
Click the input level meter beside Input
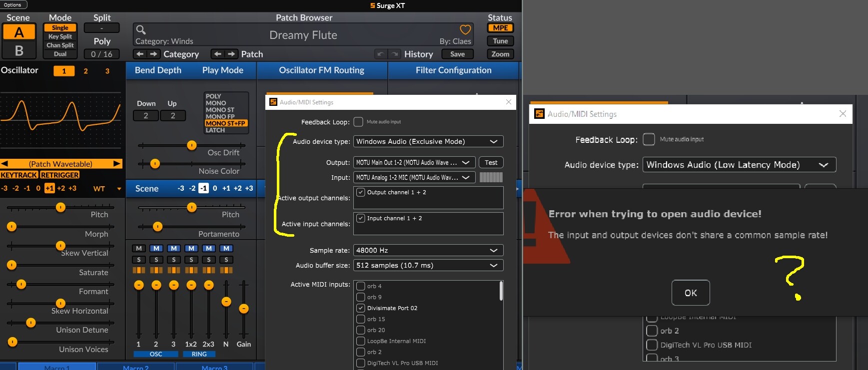pyautogui.click(x=491, y=177)
